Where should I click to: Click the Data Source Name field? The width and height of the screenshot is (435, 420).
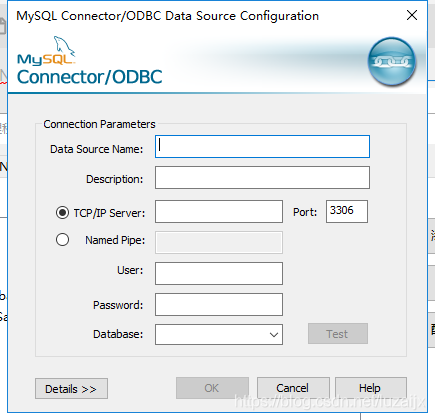pyautogui.click(x=262, y=146)
